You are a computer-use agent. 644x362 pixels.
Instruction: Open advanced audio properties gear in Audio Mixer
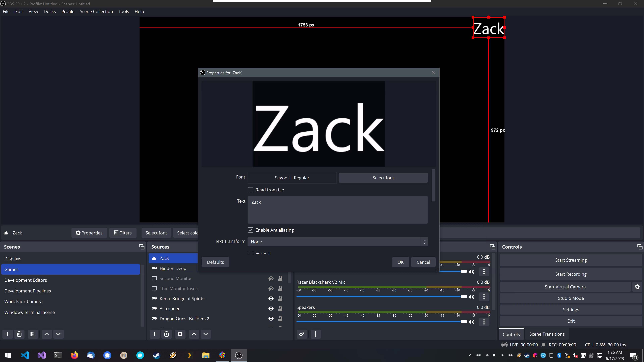pos(302,334)
